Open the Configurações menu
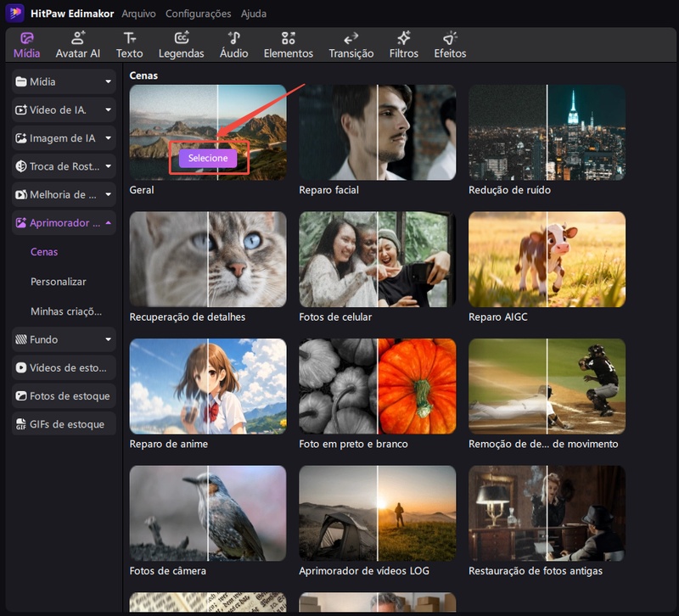This screenshot has width=679, height=616. (198, 14)
